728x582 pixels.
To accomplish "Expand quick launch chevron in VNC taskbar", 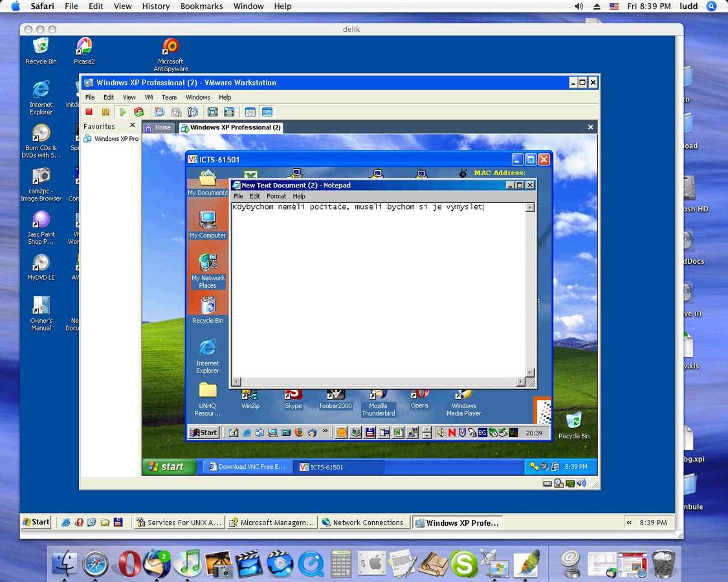I will (325, 431).
